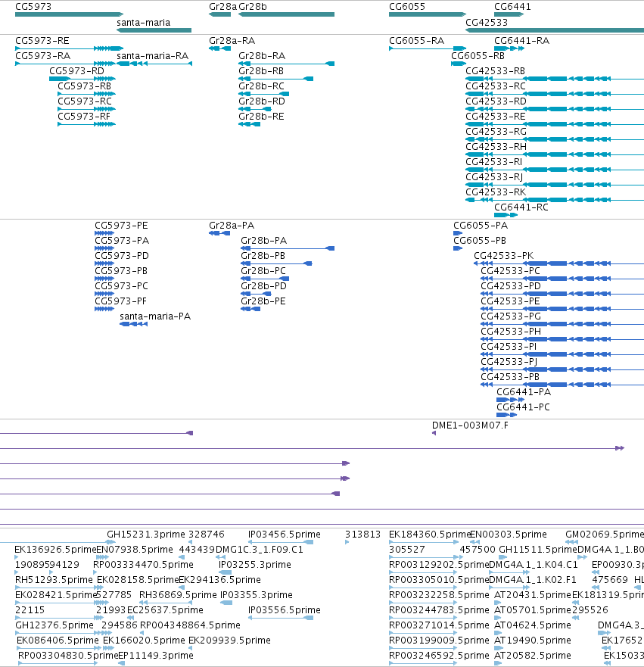Select transcript CG5973-RA
Screen dimensions: 644x667
coord(66,64)
